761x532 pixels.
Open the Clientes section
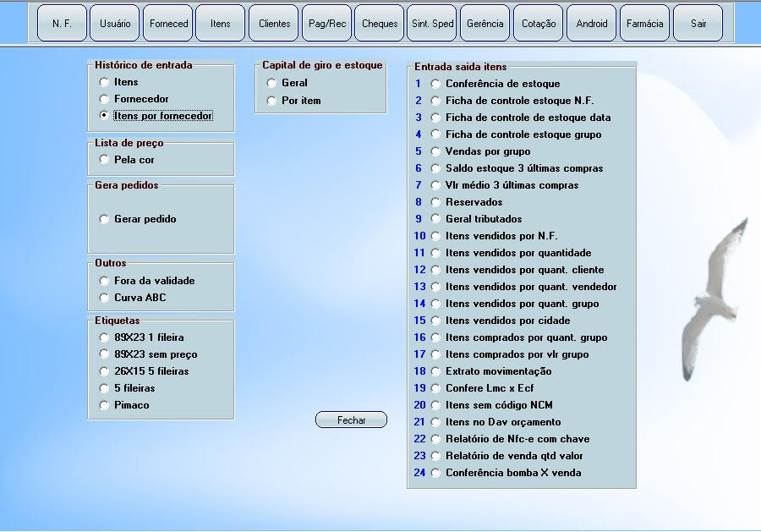(274, 24)
